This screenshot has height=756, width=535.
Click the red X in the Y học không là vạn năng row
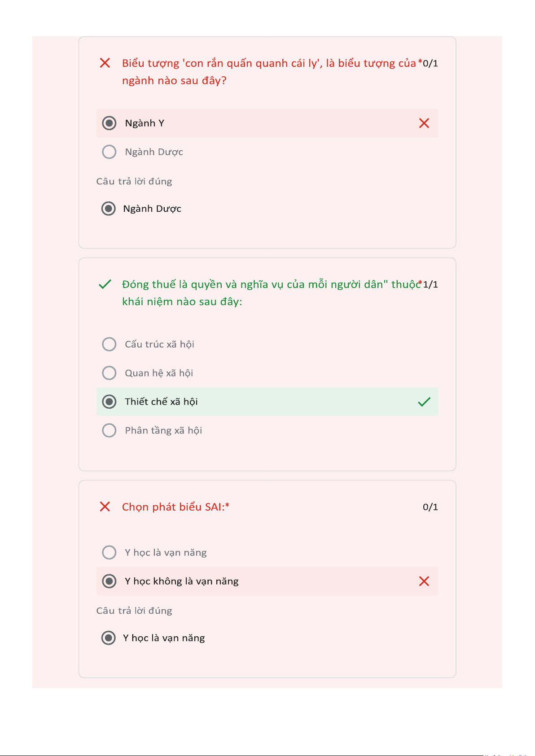tap(424, 581)
